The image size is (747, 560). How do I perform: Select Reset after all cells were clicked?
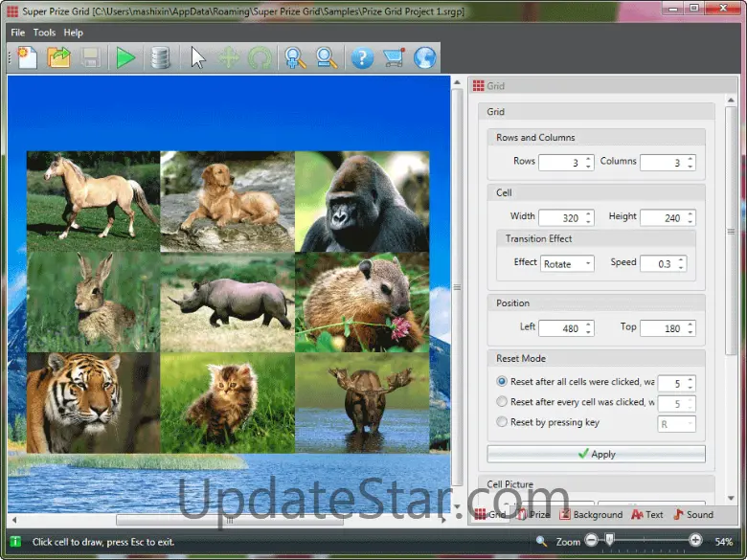coord(502,382)
